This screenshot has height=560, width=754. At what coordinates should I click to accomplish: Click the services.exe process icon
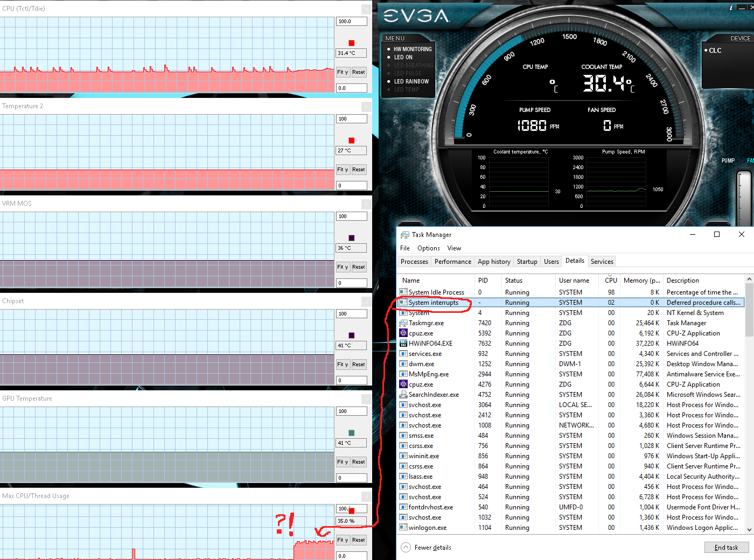pos(403,354)
